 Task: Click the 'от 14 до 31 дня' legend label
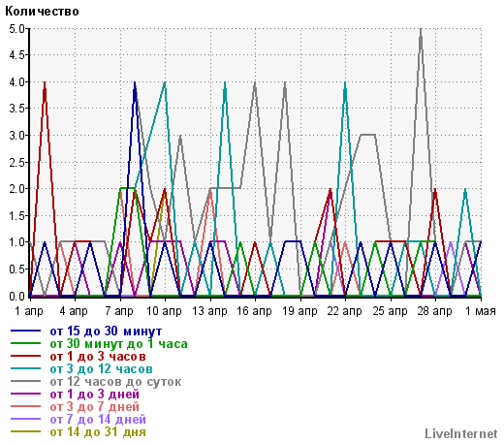click(x=98, y=432)
